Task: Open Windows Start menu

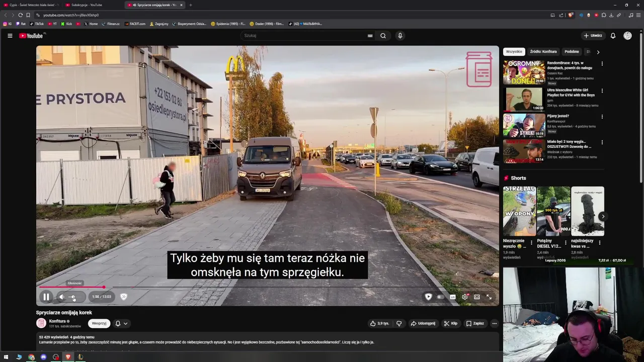Action: tap(6, 357)
